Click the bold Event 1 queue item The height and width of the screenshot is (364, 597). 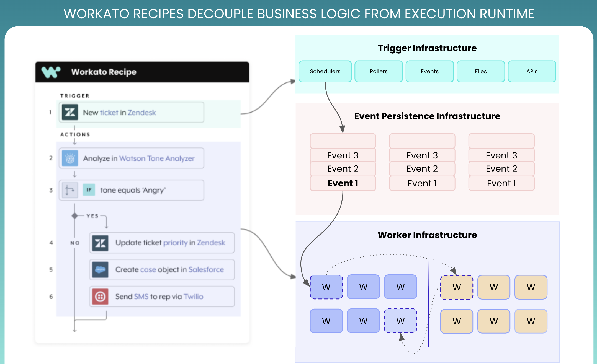click(343, 183)
